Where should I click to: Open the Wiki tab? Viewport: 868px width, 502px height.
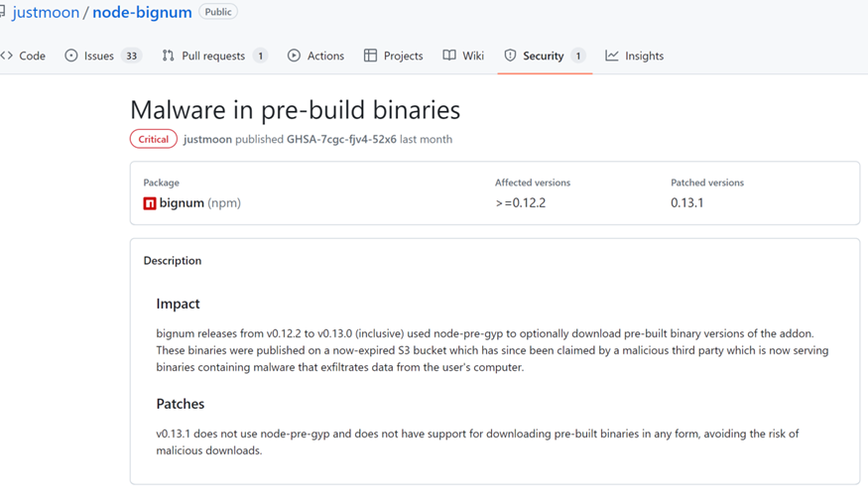coord(473,56)
